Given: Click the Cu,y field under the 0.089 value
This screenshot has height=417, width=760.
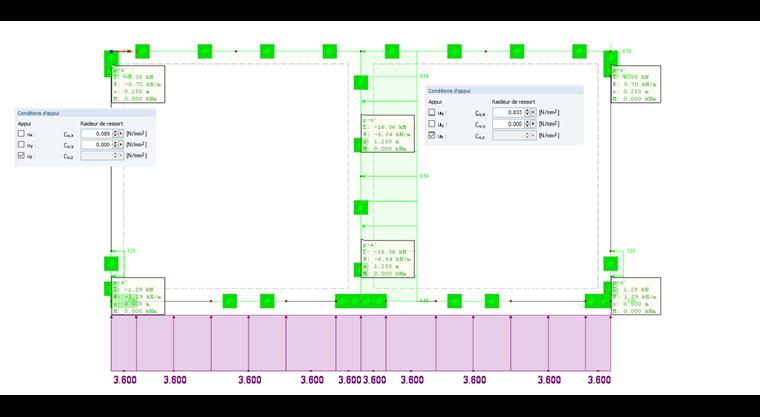Looking at the screenshot, I should click(x=96, y=144).
